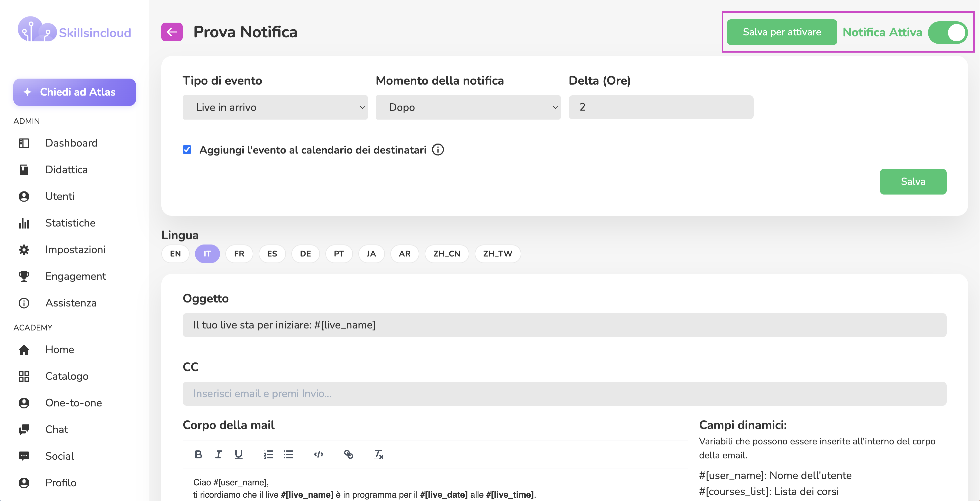Apply bold formatting in mail editor
Image resolution: width=980 pixels, height=501 pixels.
pyautogui.click(x=198, y=454)
